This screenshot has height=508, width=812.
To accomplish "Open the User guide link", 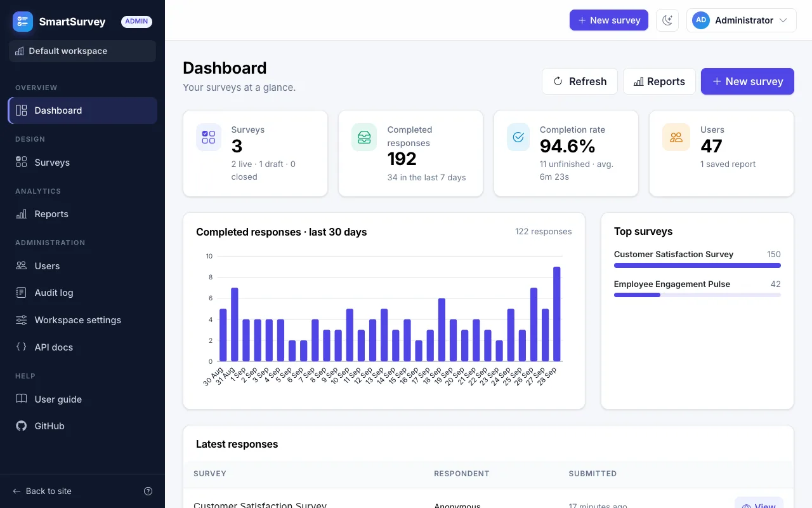I will (x=82, y=399).
